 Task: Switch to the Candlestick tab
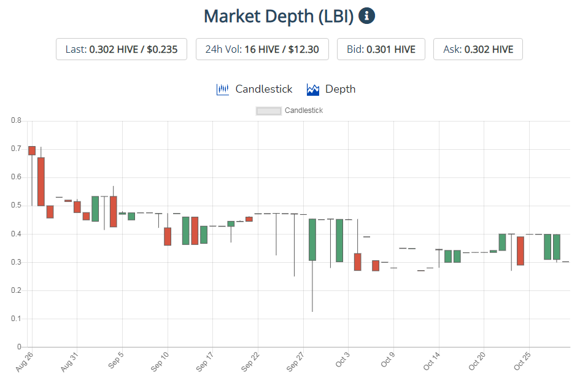254,89
